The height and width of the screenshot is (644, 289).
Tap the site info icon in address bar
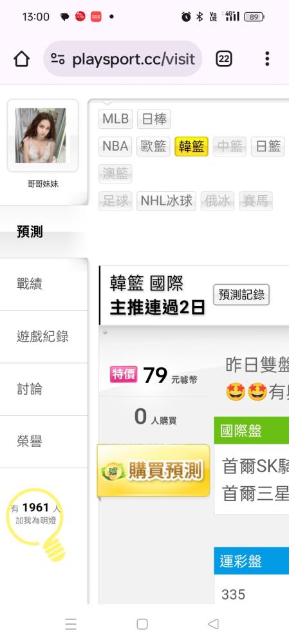click(58, 59)
